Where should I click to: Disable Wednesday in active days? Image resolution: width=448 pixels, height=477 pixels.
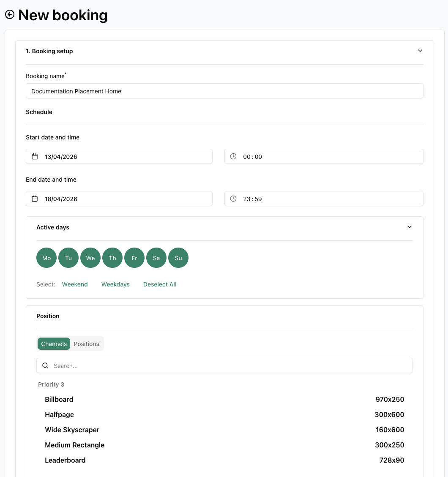coord(90,258)
